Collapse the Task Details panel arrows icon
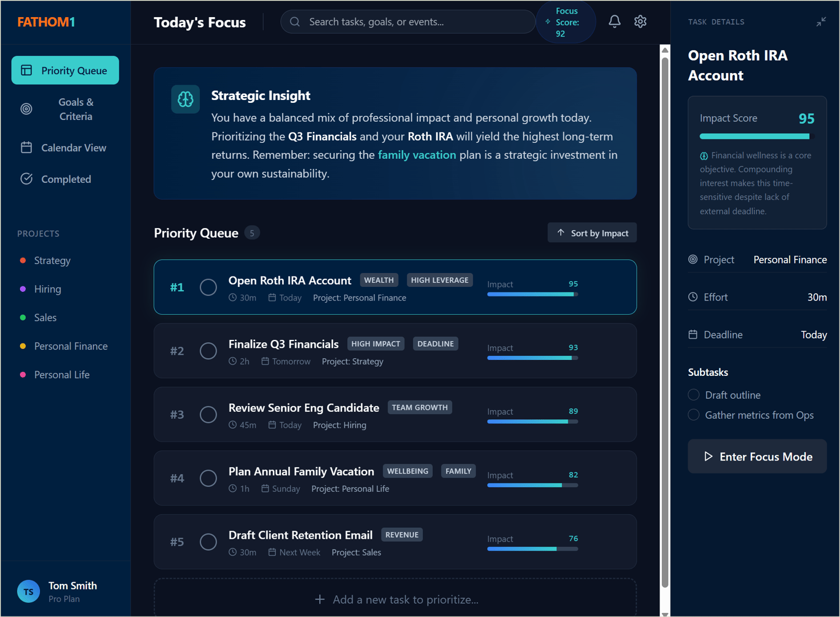 (x=821, y=21)
